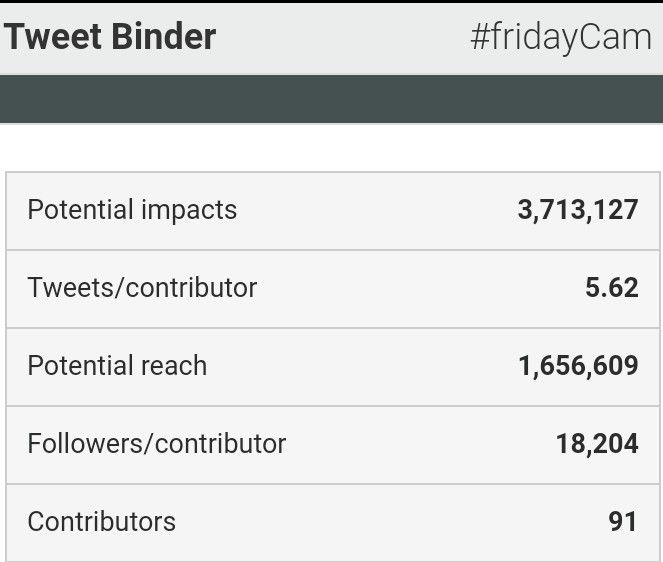Select the Tweets/contributor label
The width and height of the screenshot is (663, 562).
point(142,288)
